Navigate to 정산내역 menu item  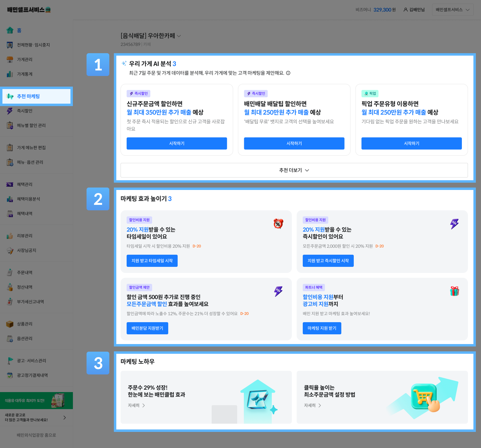[x=36, y=287]
